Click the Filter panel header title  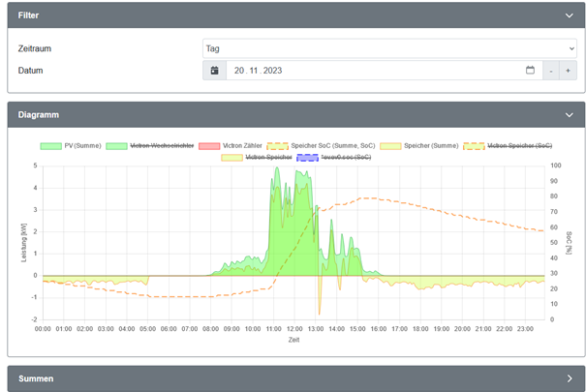click(30, 15)
